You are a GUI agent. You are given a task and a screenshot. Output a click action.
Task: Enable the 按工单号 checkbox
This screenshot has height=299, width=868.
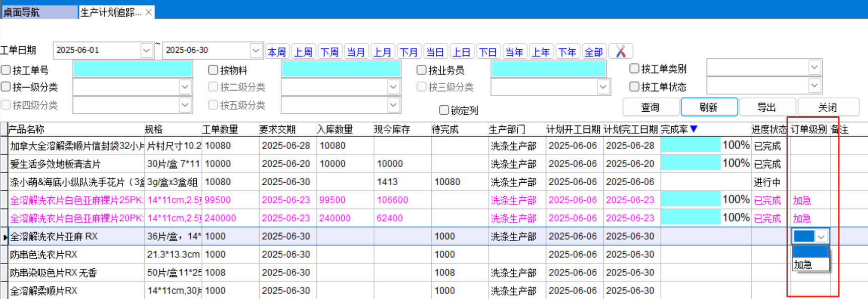[6, 70]
